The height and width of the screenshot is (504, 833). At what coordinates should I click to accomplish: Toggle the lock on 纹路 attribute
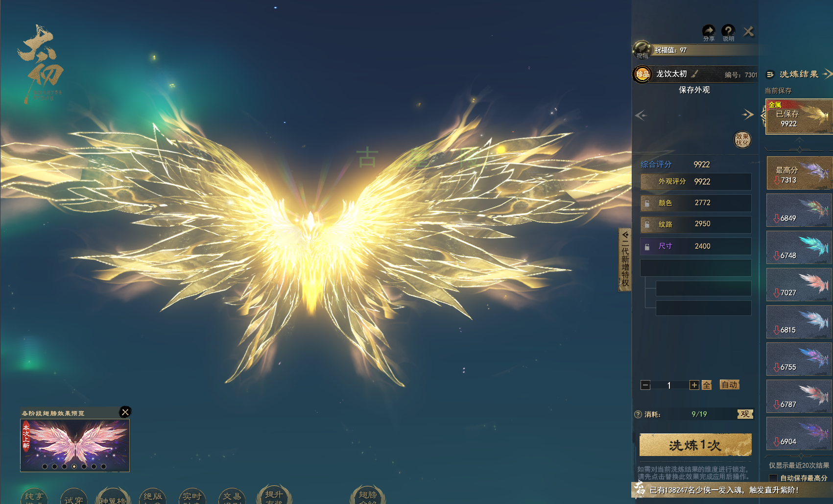coord(647,225)
